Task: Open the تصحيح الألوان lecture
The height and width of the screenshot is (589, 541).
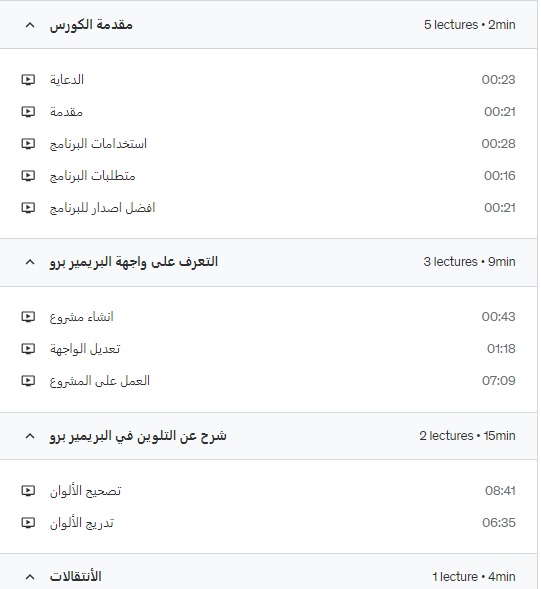Action: (x=86, y=491)
